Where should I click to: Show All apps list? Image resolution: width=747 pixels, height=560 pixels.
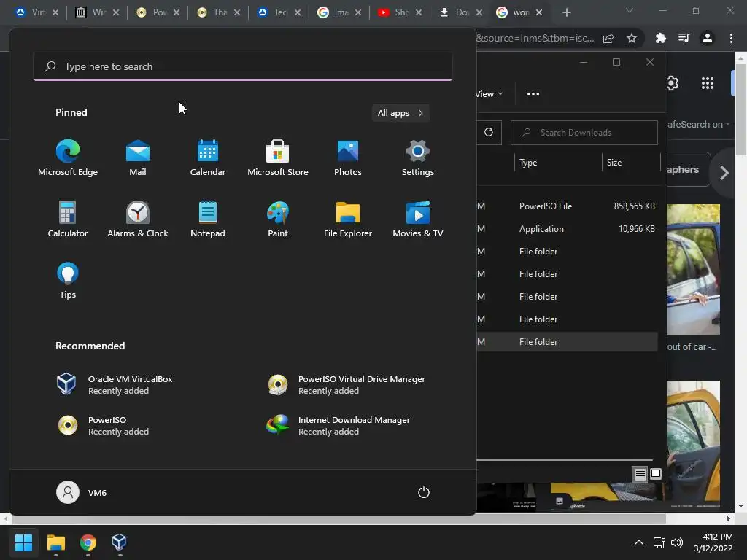coord(400,113)
